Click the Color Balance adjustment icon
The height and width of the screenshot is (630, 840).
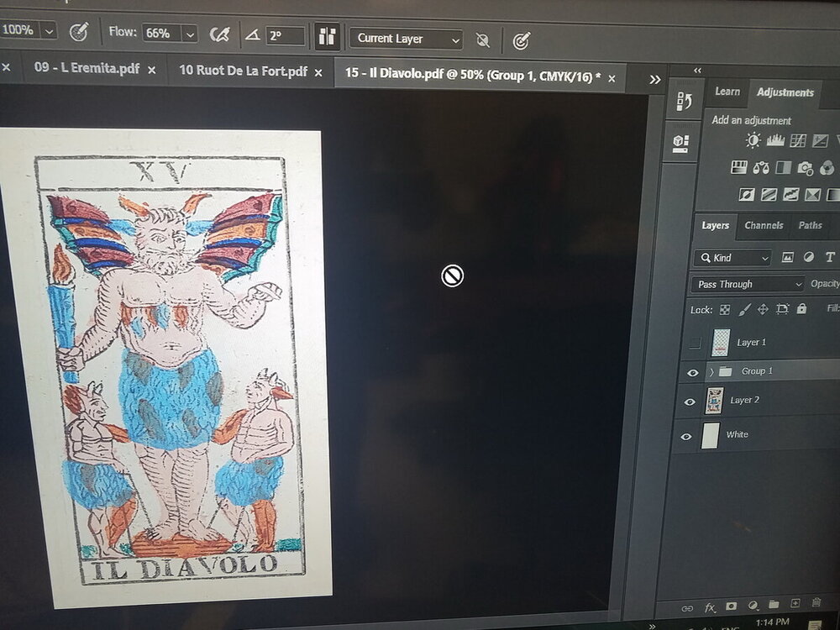coord(762,168)
